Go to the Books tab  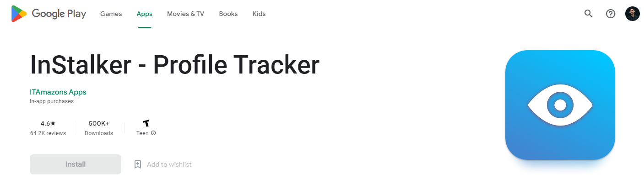click(228, 14)
